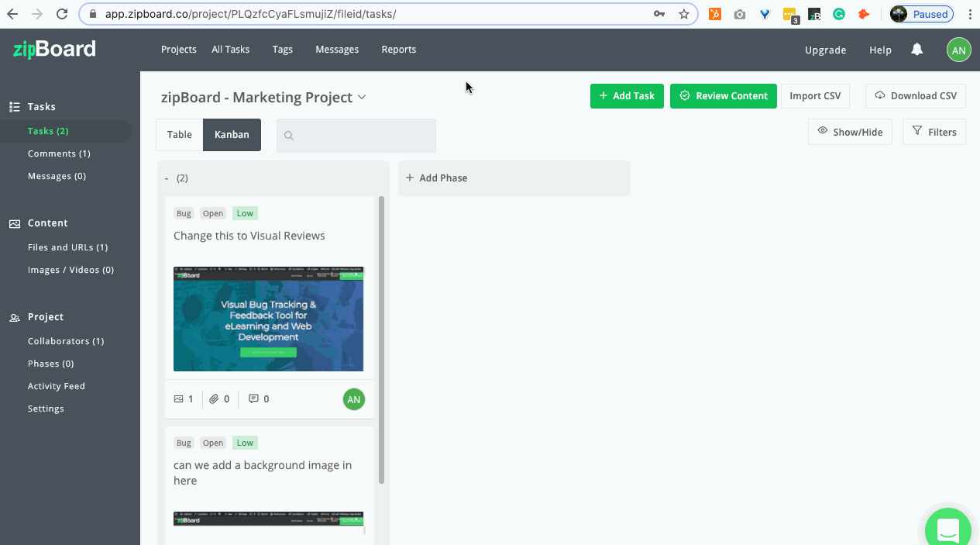Open Activity Feed
This screenshot has height=545, width=980.
(57, 386)
